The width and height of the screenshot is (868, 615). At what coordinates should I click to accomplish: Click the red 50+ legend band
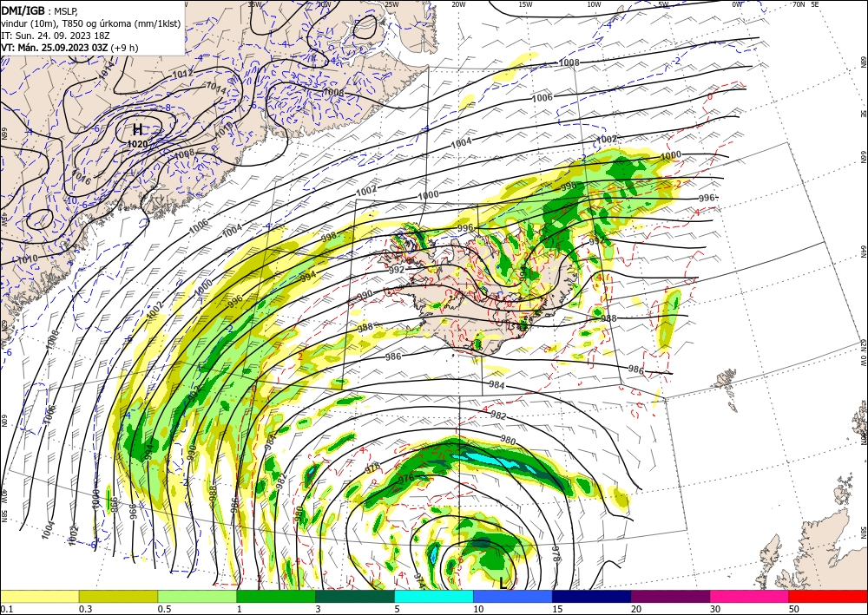[x=828, y=596]
